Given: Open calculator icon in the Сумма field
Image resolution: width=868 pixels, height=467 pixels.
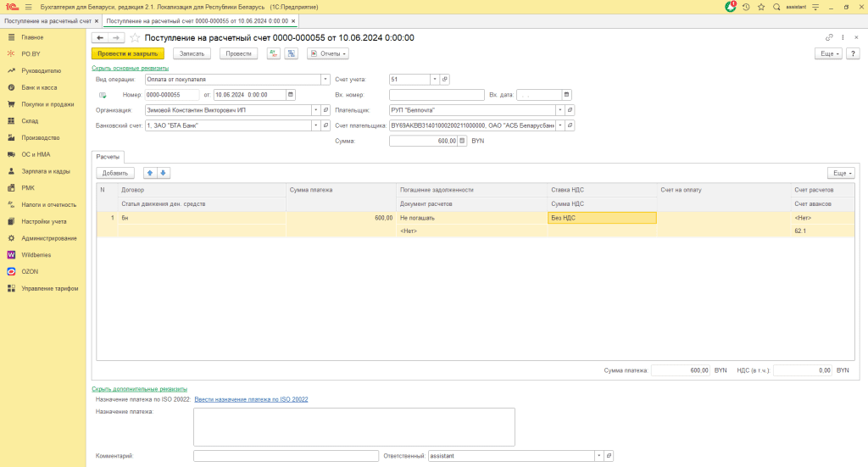Looking at the screenshot, I should tap(462, 142).
